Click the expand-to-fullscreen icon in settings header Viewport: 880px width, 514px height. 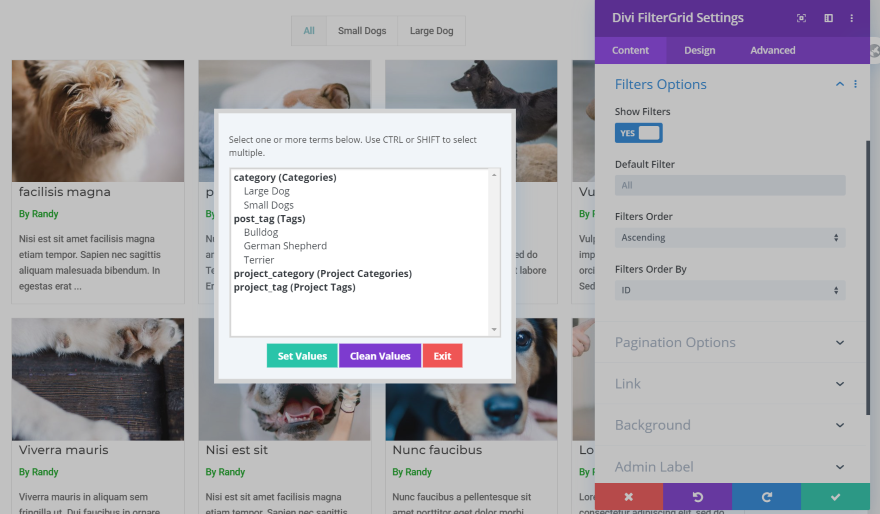[x=801, y=18]
